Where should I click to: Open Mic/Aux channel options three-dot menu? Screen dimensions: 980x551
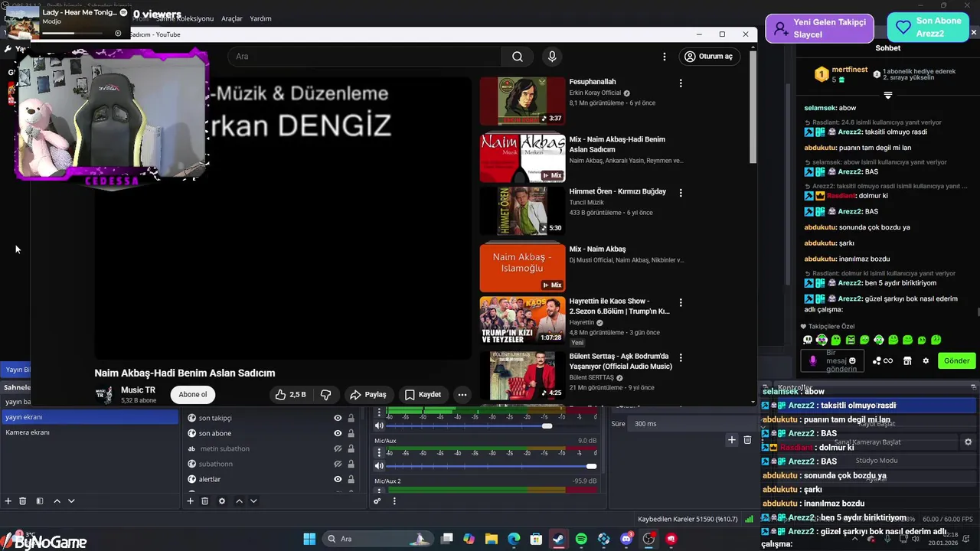379,452
